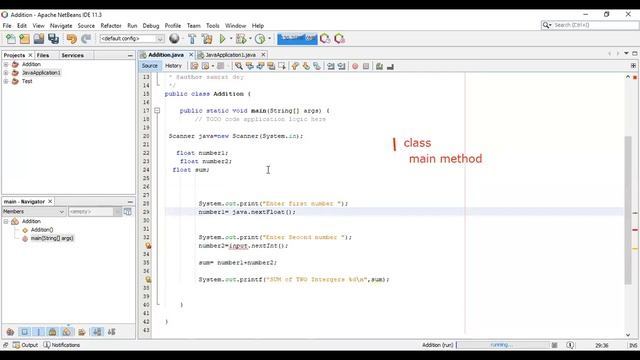640x360 pixels.
Task: Click the lightbulb hint on line 37
Action: coord(148,280)
